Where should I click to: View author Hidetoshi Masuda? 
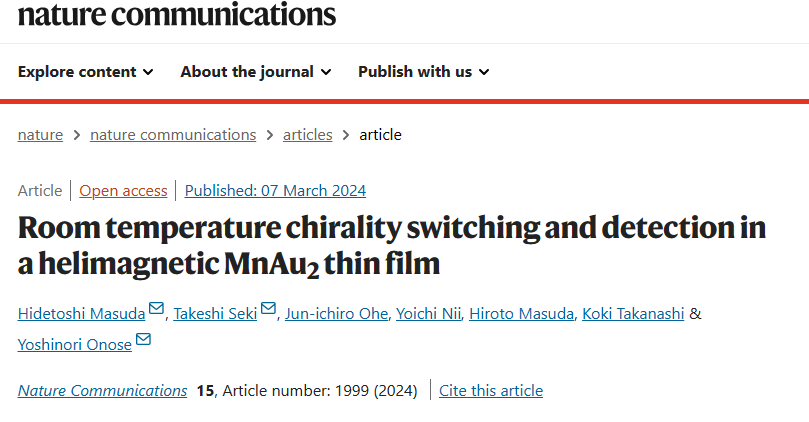82,314
